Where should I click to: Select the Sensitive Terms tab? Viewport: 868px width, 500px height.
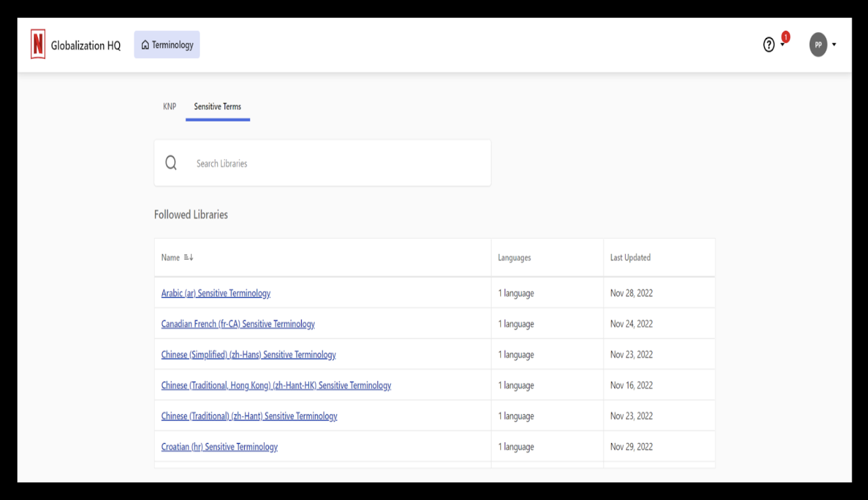coord(217,106)
